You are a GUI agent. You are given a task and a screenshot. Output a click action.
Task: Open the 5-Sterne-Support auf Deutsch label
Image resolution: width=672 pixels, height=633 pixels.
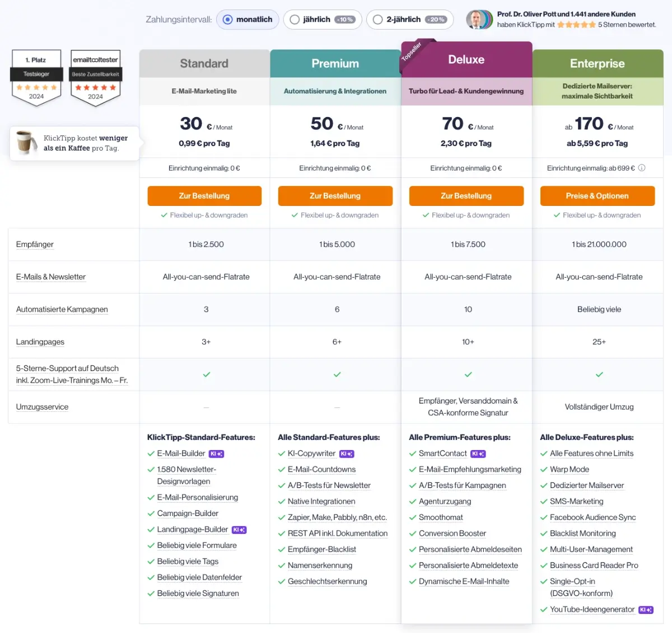pos(72,374)
